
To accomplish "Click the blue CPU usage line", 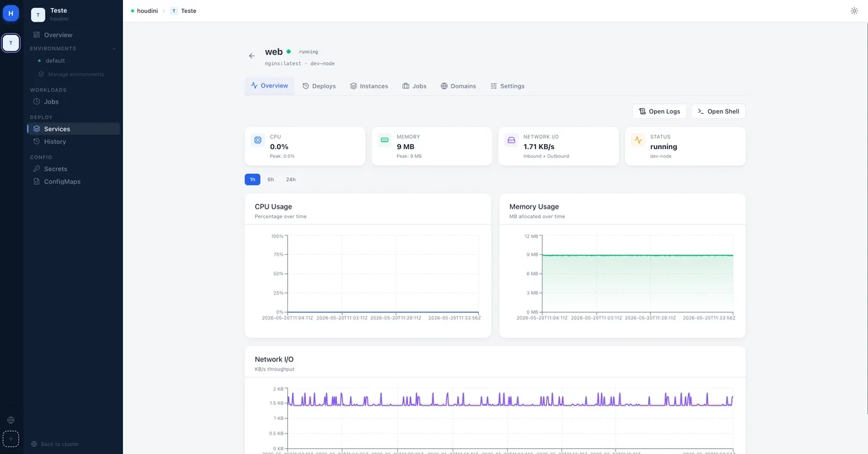I will [383, 312].
